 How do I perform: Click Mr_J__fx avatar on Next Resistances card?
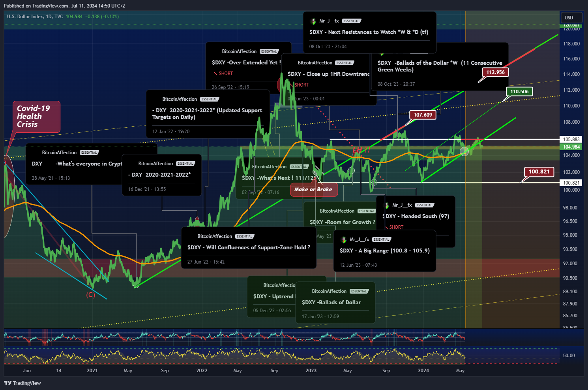tap(313, 21)
